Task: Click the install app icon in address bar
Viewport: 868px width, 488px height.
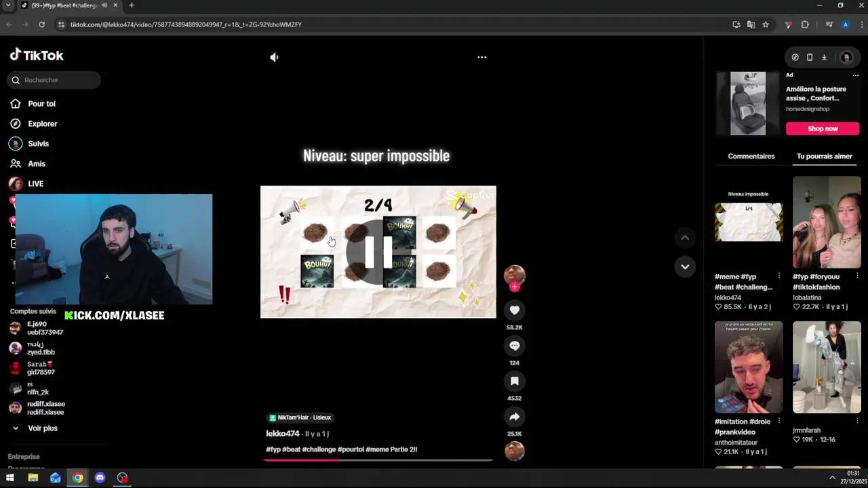Action: tap(736, 24)
